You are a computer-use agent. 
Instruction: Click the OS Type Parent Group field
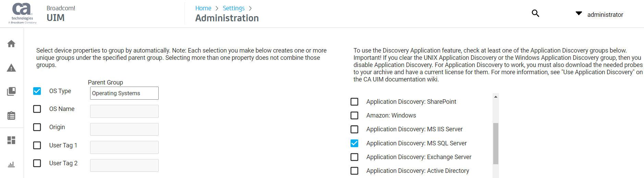[x=124, y=93]
